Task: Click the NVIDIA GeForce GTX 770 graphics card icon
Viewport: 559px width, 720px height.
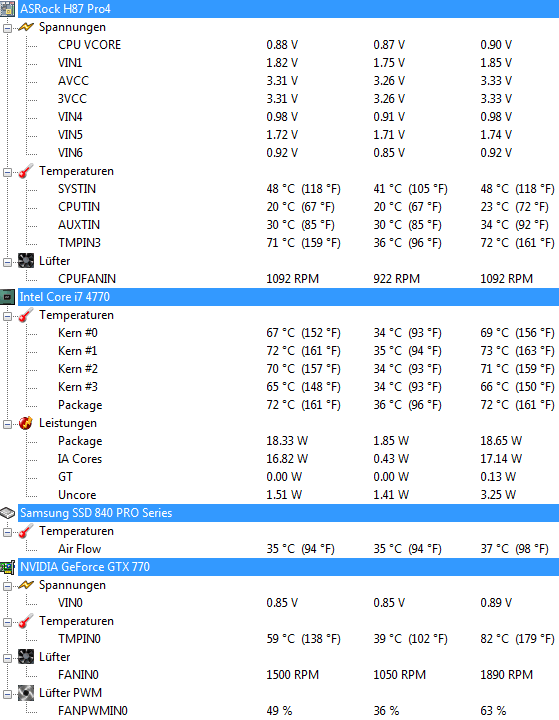Action: click(7, 567)
